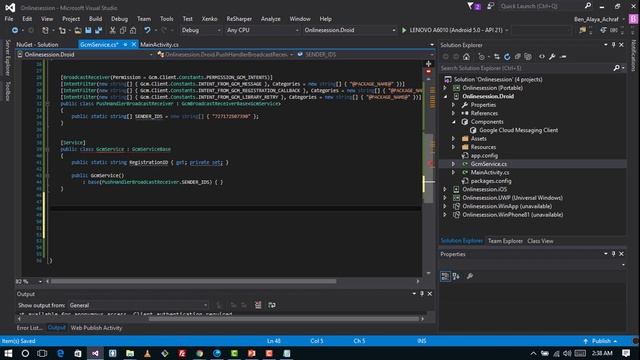Open the Debug configuration dropdown
This screenshot has height=360, width=640.
point(200,30)
